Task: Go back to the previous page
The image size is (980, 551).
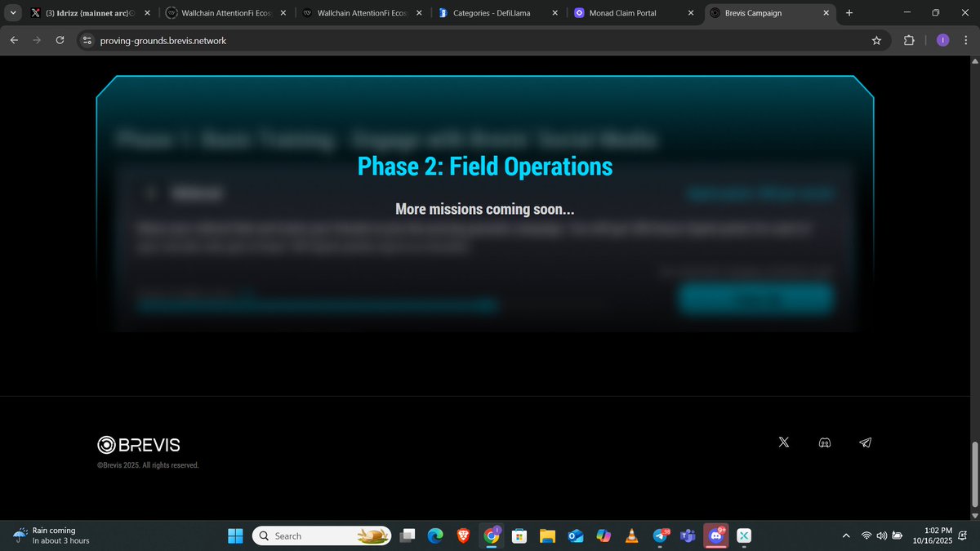Action: pos(14,40)
